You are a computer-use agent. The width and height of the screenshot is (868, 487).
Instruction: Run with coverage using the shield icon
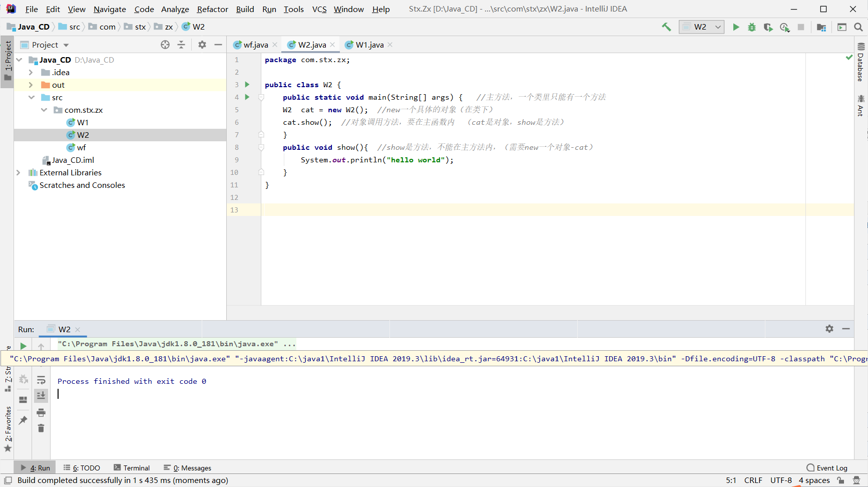click(768, 27)
